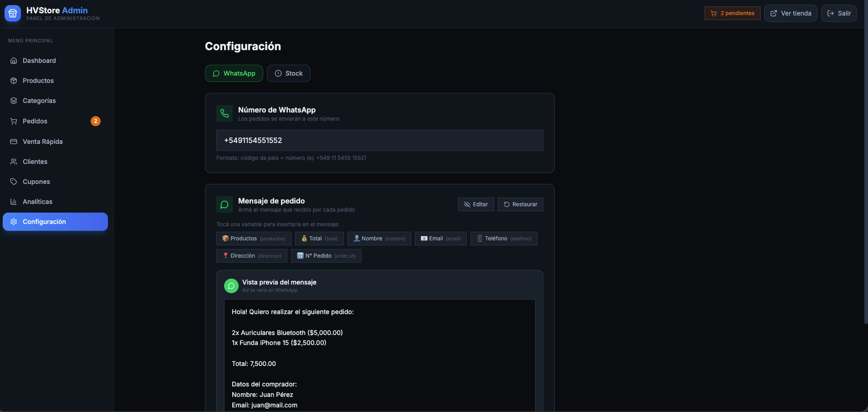
Task: Insert the N° Pedido variable chip
Action: coord(326,256)
